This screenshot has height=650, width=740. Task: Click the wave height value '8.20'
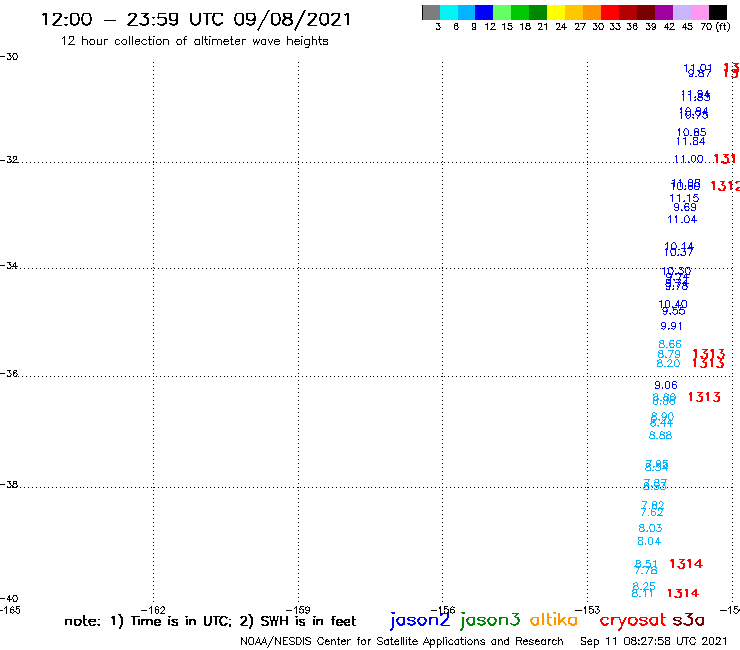point(668,363)
